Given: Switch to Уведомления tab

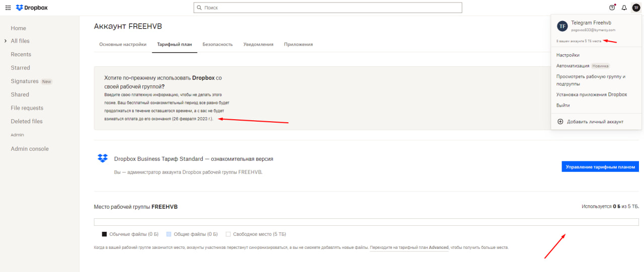Looking at the screenshot, I should (x=259, y=44).
